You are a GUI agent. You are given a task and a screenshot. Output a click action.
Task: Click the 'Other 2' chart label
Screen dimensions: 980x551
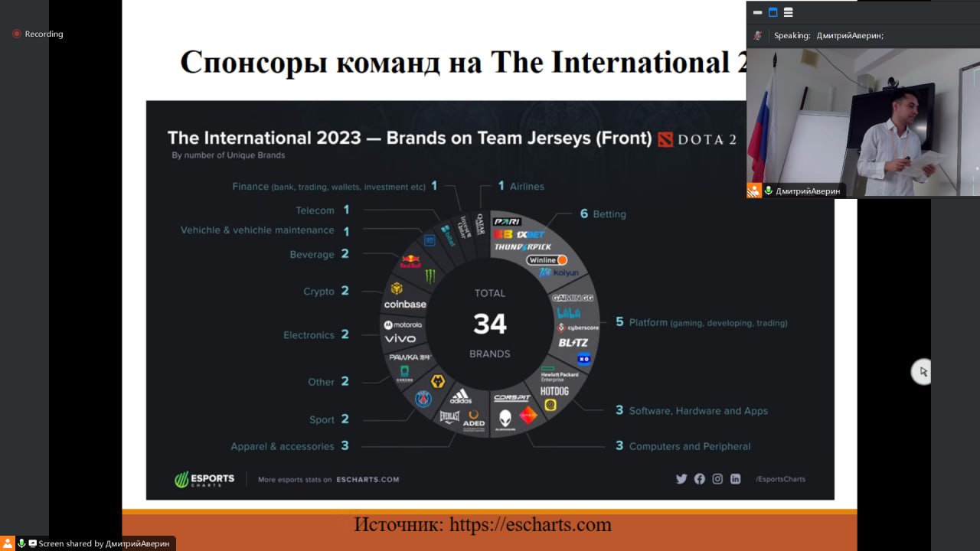(328, 382)
